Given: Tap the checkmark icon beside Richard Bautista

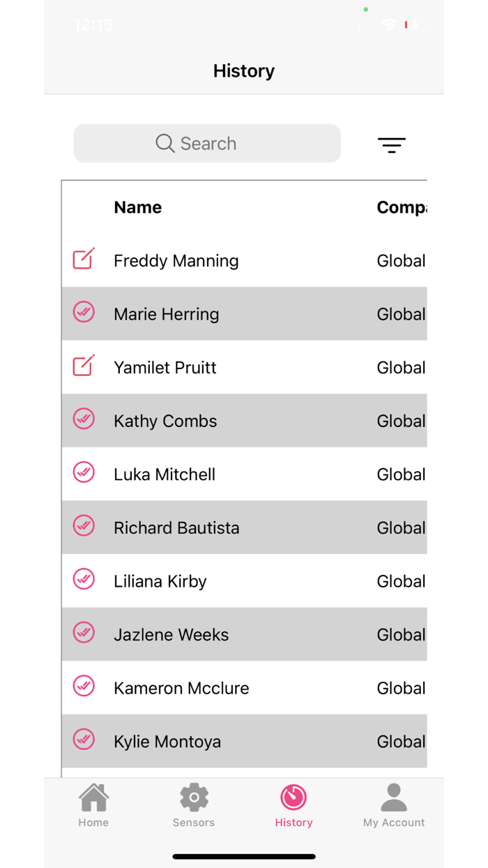Looking at the screenshot, I should pos(84,525).
